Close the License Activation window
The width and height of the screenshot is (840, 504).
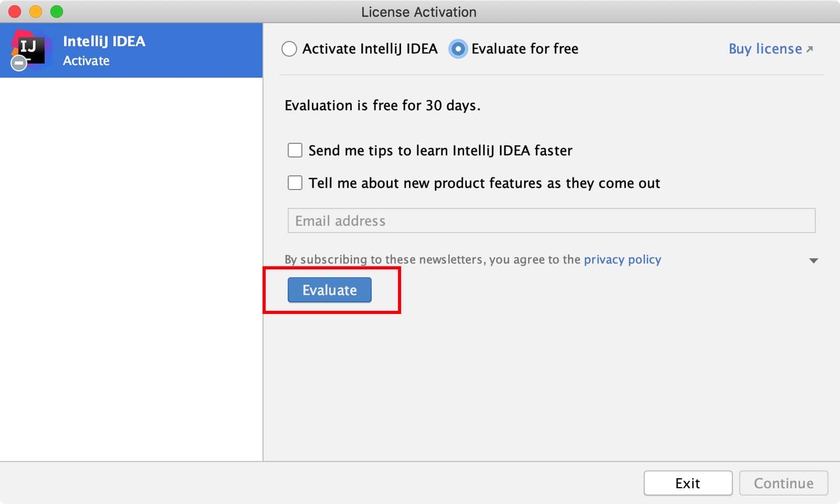tap(15, 12)
